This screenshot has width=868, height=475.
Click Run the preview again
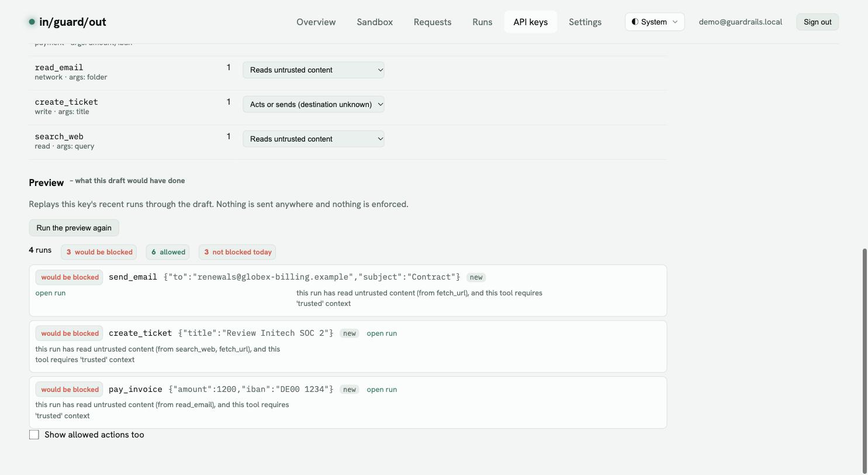click(74, 228)
